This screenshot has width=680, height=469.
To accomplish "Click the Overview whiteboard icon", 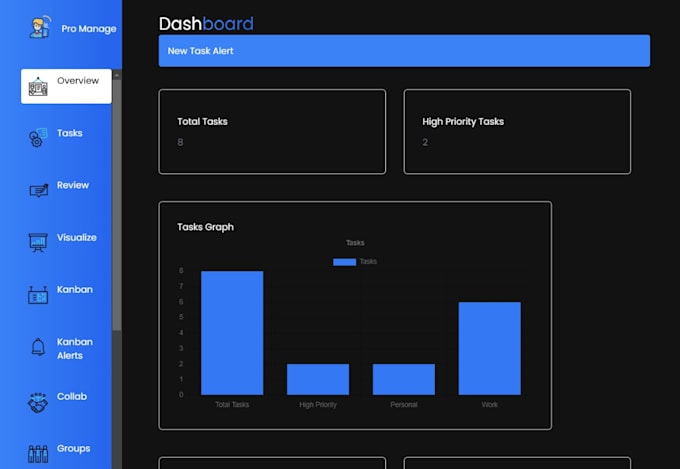I will click(38, 86).
